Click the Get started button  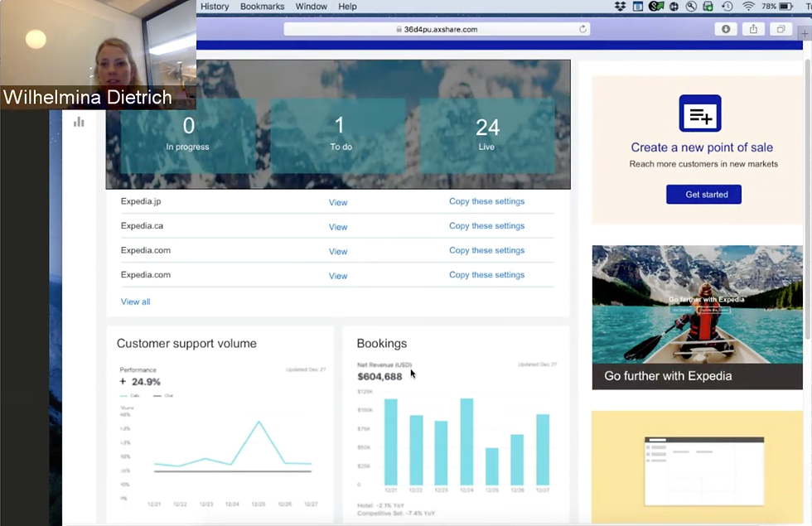coord(703,194)
